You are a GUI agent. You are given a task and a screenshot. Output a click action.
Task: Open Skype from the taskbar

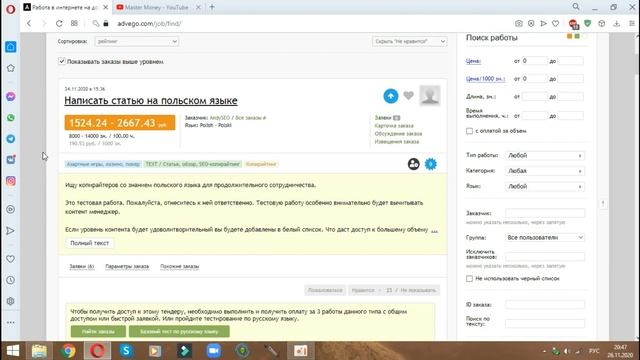(126, 351)
